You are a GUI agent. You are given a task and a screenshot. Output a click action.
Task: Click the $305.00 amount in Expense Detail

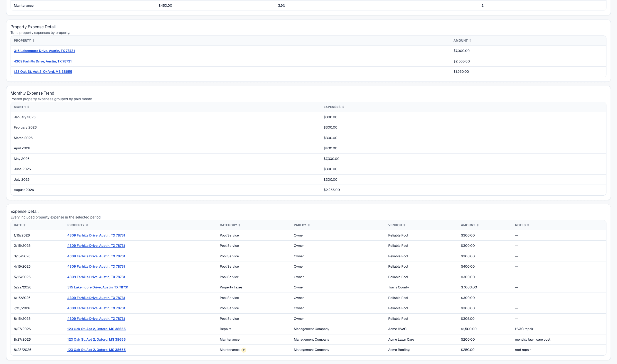[468, 319]
